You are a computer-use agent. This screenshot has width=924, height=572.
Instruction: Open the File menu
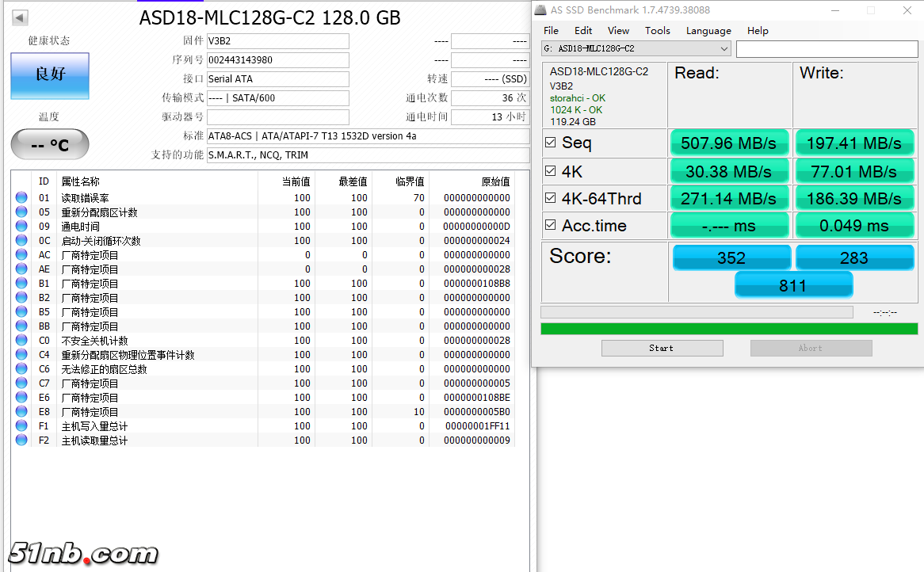[551, 31]
